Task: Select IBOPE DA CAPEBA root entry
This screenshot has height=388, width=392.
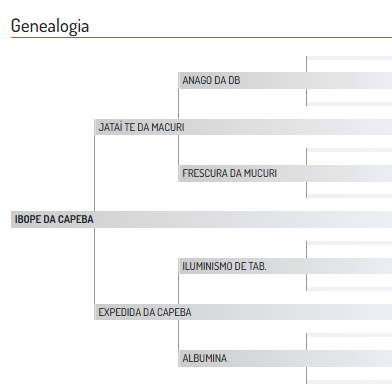Action: [x=201, y=219]
